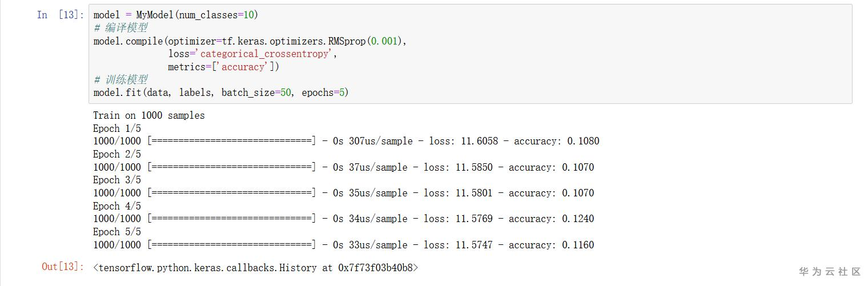
Task: Click the Epoch 1 progress bar
Action: click(231, 141)
